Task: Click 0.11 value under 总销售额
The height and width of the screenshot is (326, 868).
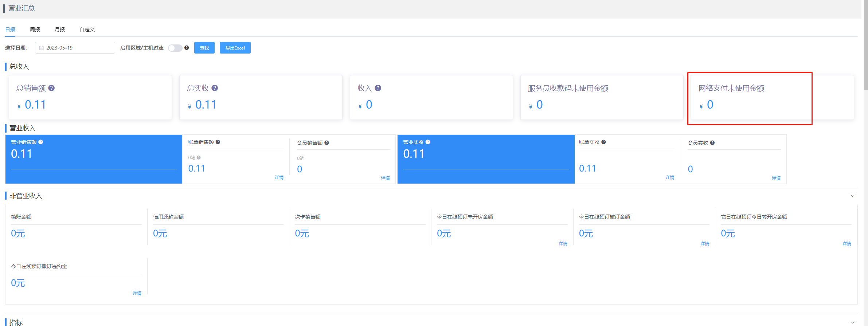Action: point(35,105)
